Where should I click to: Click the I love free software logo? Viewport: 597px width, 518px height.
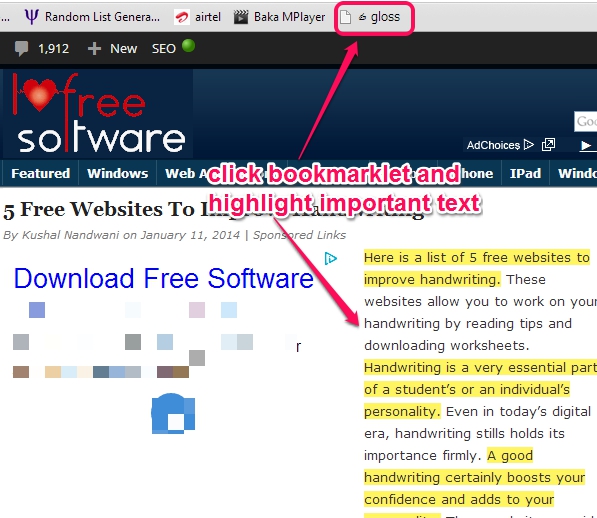pos(98,113)
